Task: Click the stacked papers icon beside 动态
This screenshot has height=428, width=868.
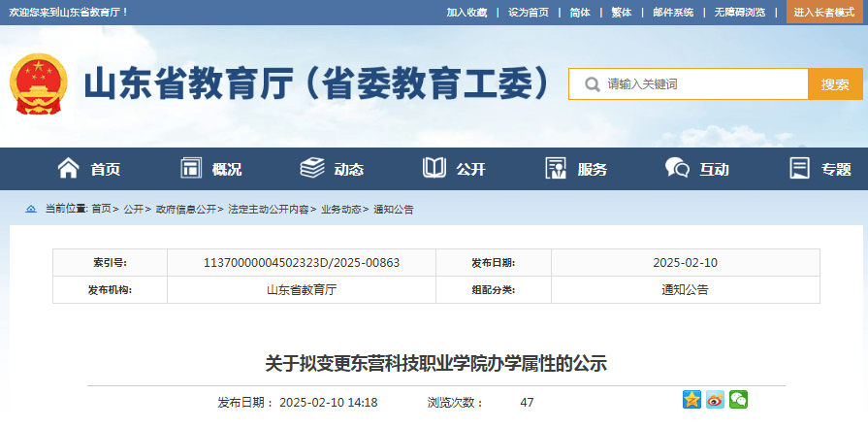Action: pos(312,168)
